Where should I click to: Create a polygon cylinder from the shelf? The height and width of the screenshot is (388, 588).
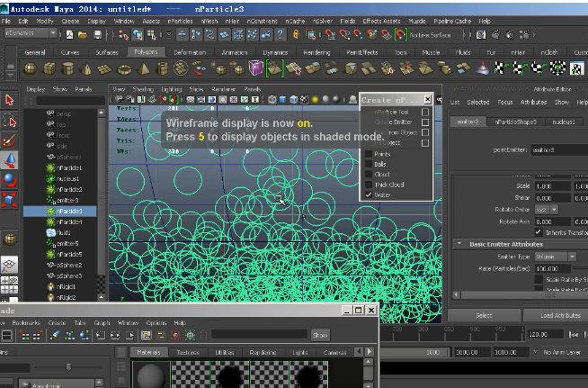coord(67,68)
